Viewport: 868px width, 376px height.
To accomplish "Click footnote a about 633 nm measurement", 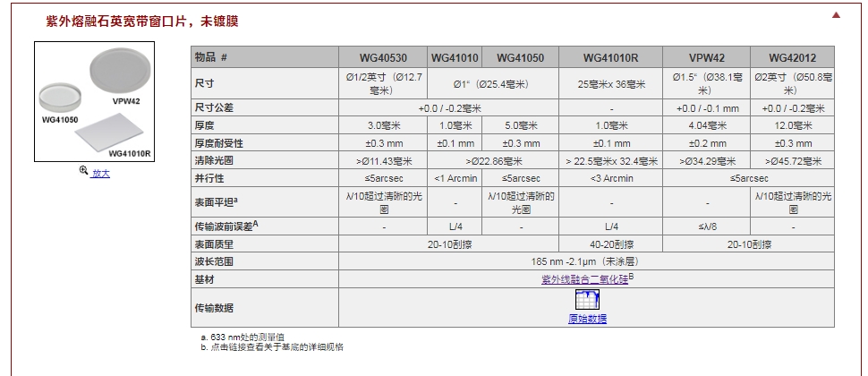I will coord(243,337).
